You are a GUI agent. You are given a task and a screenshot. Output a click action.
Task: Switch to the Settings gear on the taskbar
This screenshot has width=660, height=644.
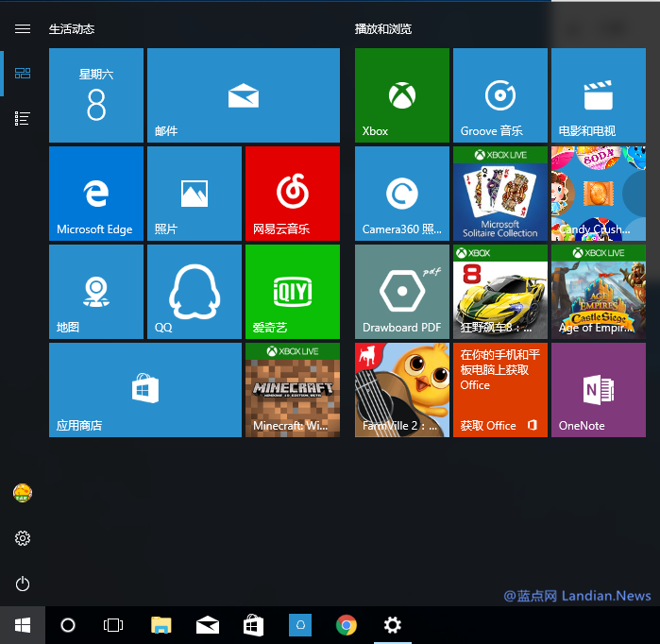point(392,625)
